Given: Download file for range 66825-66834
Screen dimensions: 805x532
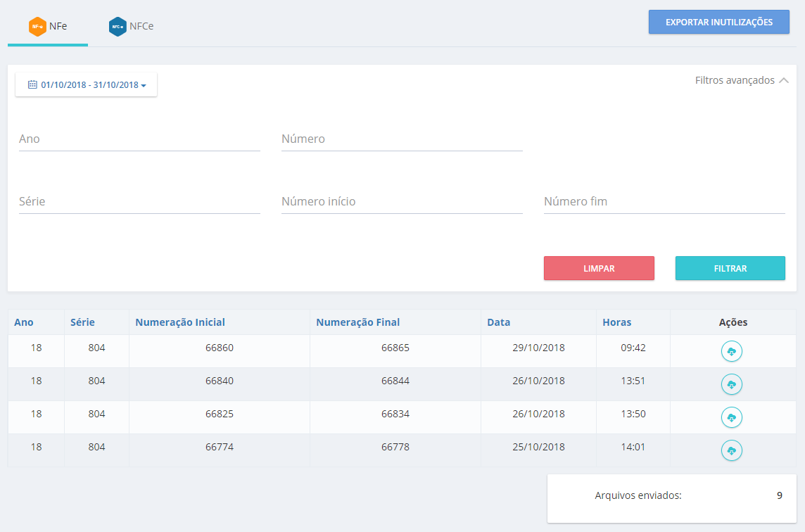Looking at the screenshot, I should pos(732,417).
